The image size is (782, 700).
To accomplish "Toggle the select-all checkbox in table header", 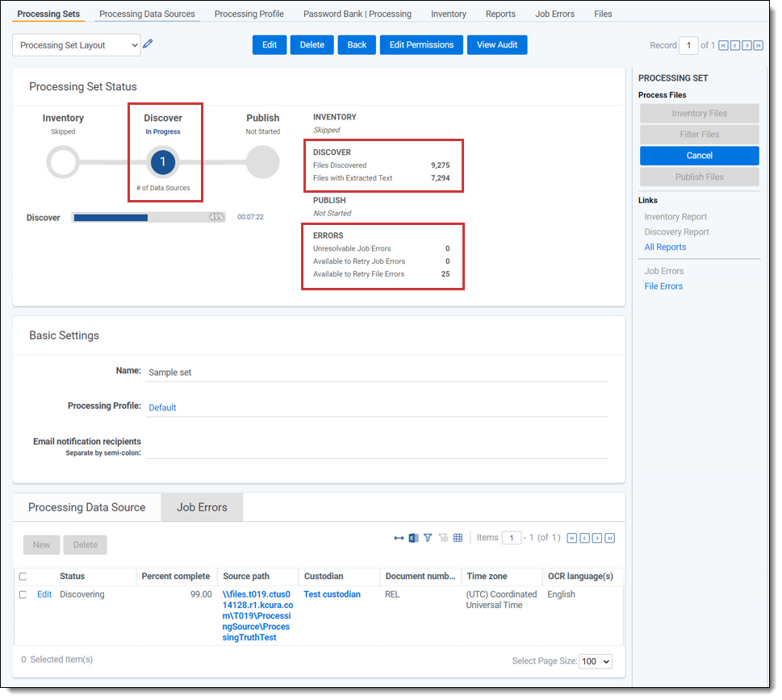I will point(23,577).
